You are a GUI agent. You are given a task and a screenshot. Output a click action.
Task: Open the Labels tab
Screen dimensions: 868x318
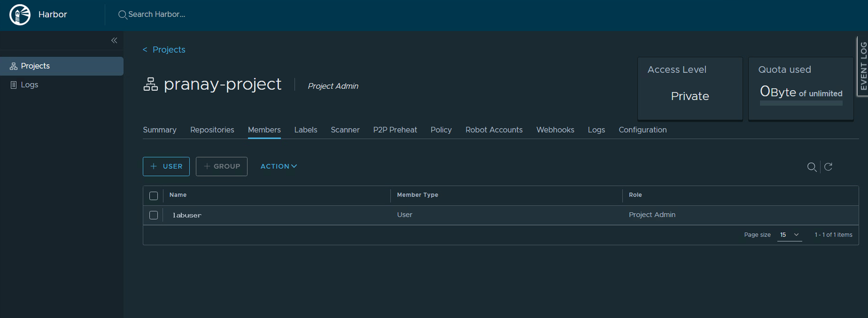305,130
